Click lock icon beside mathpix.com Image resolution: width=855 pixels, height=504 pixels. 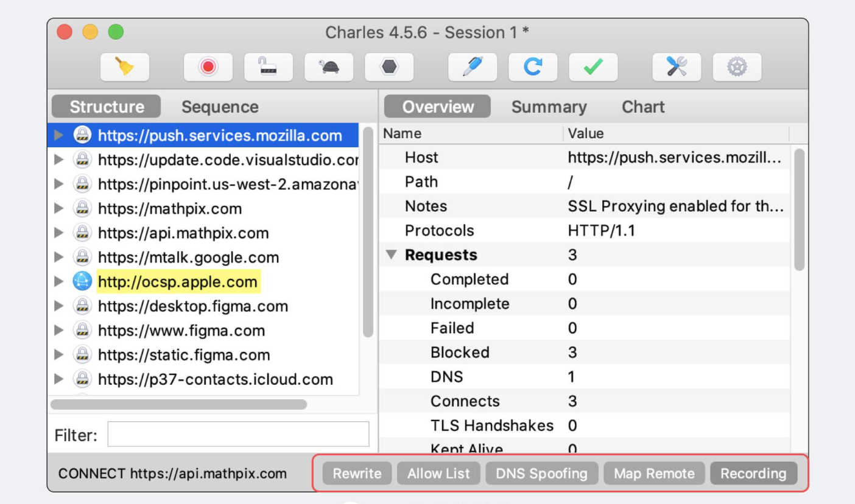pos(82,208)
